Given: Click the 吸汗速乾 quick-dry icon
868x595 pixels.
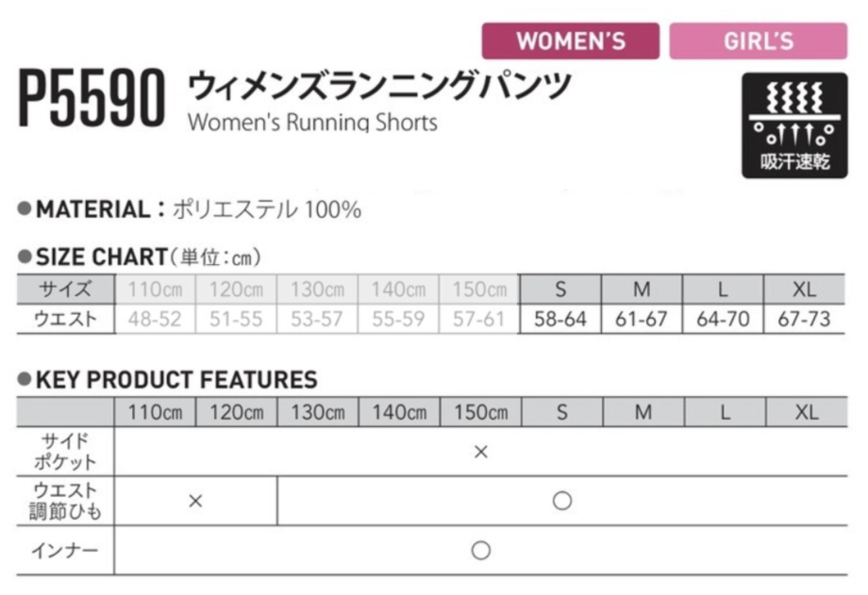Looking at the screenshot, I should (x=794, y=125).
